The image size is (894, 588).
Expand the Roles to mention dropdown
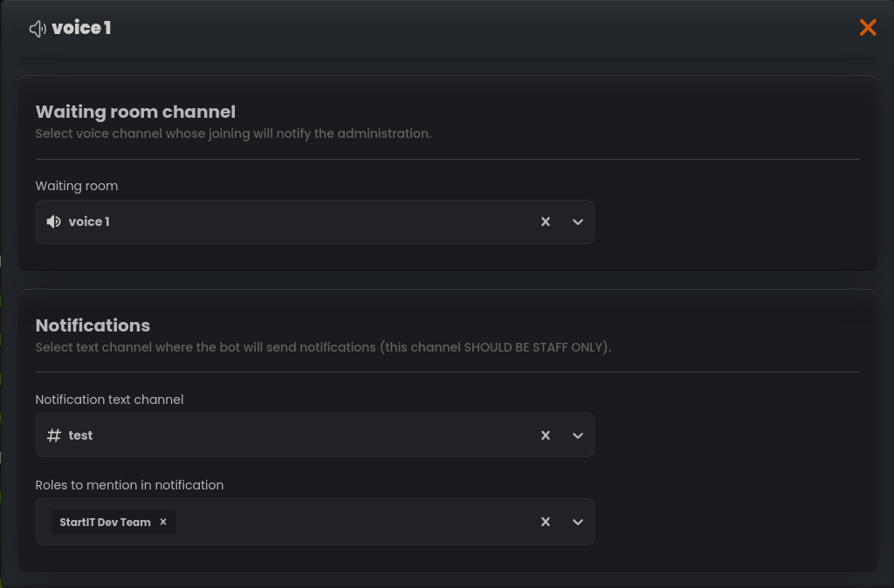(577, 522)
